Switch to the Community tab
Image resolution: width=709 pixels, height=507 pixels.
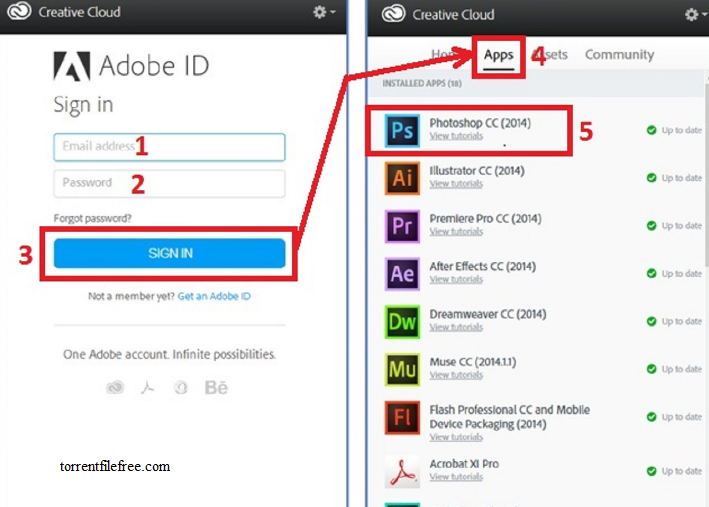[619, 55]
